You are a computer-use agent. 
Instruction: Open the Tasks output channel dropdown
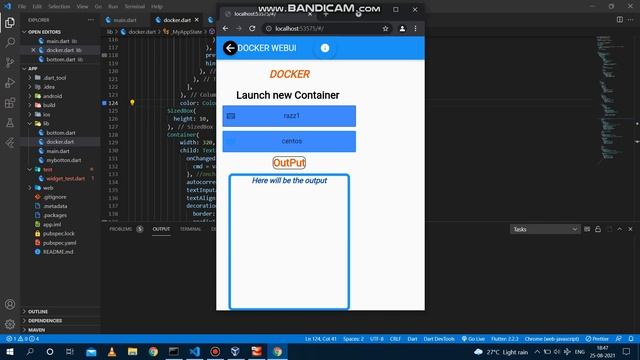[x=545, y=229]
